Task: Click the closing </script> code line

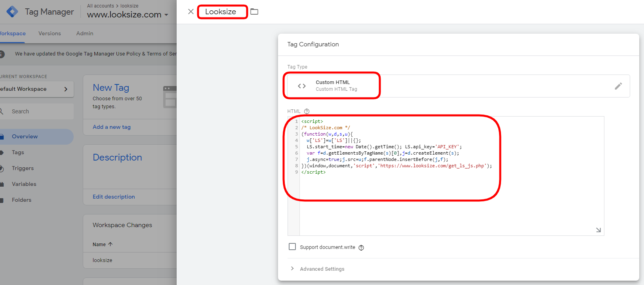Action: pyautogui.click(x=313, y=172)
